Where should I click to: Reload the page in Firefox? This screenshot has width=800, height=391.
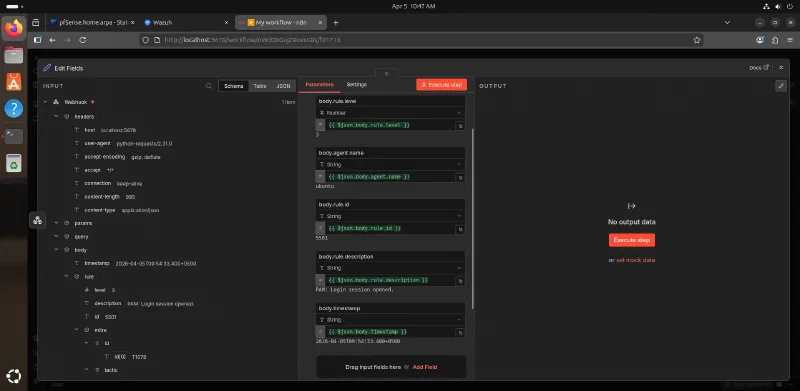pyautogui.click(x=83, y=40)
